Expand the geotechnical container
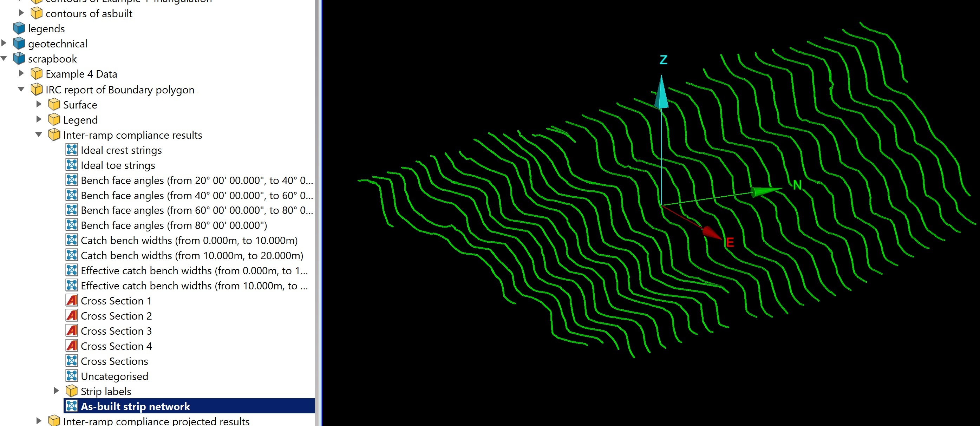 pos(4,43)
